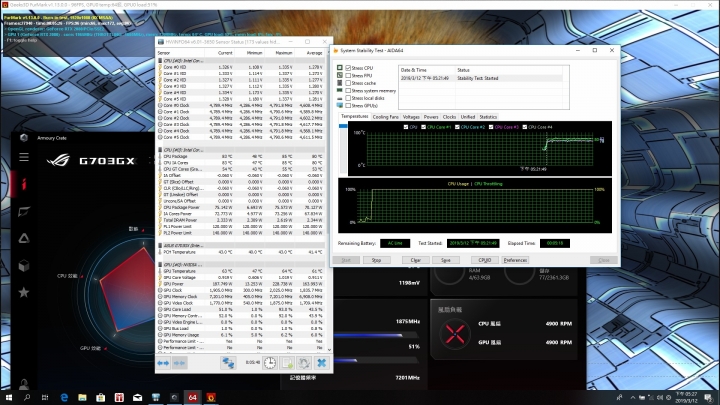The image size is (720, 405).
Task: Collapse first CPU [#0] Intel sensor group in HWiNFO
Action: tap(160, 61)
